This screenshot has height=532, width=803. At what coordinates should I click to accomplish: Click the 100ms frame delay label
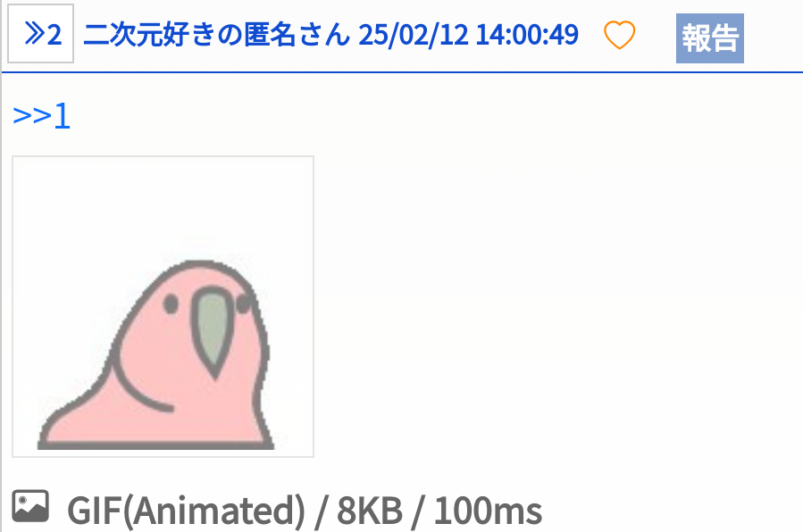(488, 511)
